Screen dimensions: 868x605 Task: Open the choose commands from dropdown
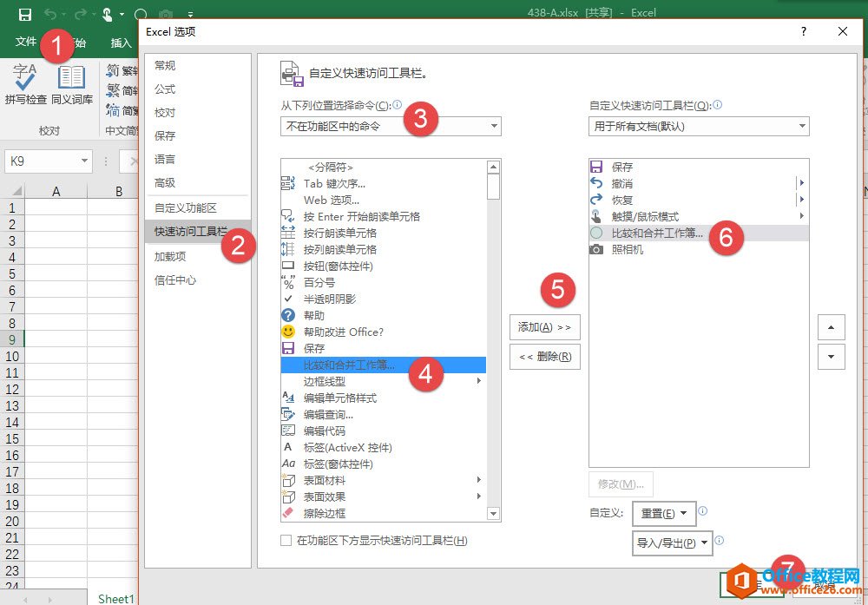click(x=391, y=126)
